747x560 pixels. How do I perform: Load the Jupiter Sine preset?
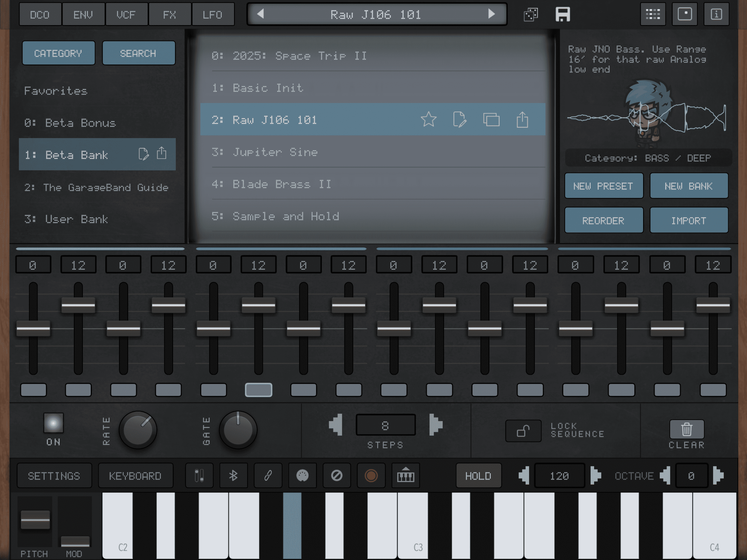(x=373, y=152)
